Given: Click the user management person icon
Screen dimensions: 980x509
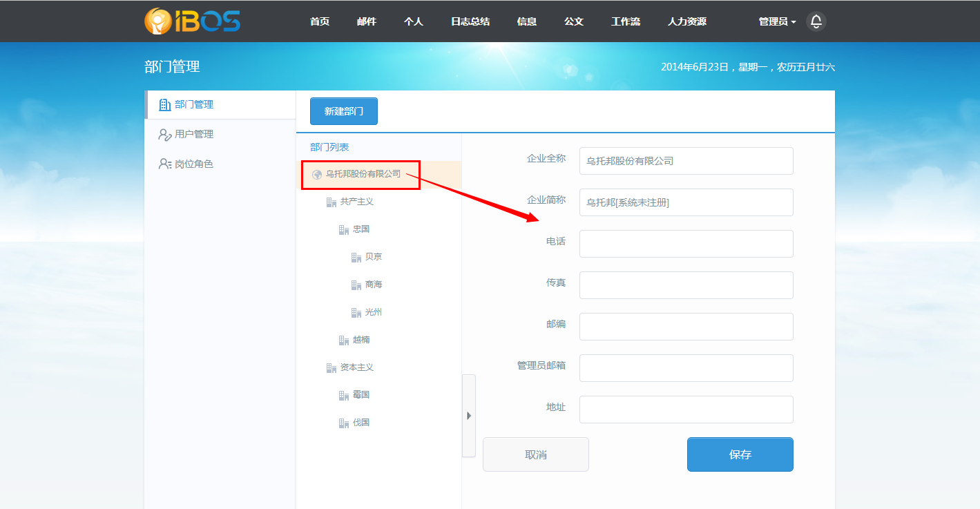Looking at the screenshot, I should tap(164, 135).
